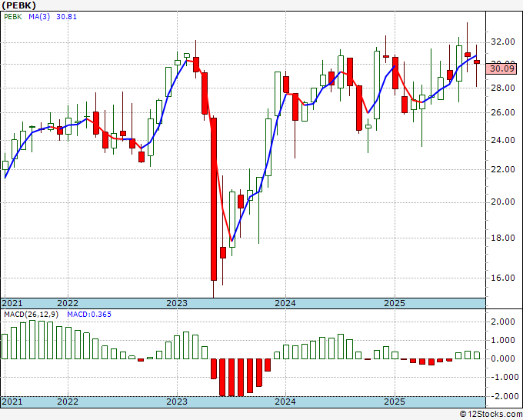Click the (PEBK) chart title
This screenshot has width=523, height=420.
pos(18,5)
